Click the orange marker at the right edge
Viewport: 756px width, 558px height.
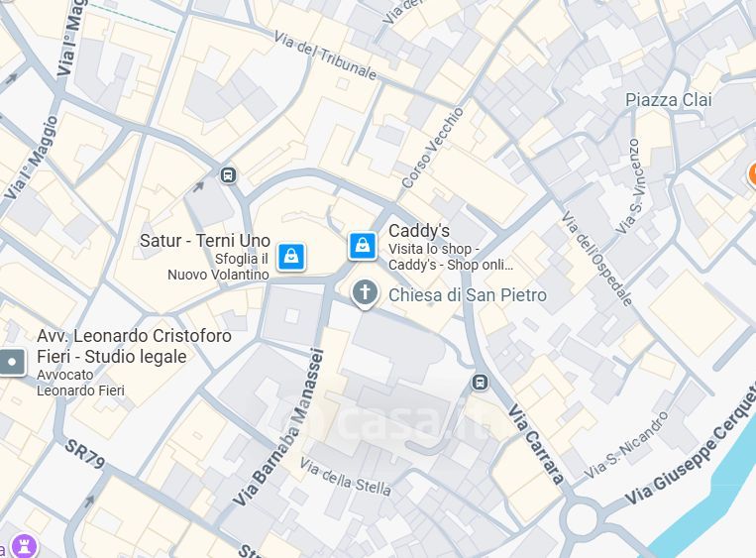coord(752,175)
